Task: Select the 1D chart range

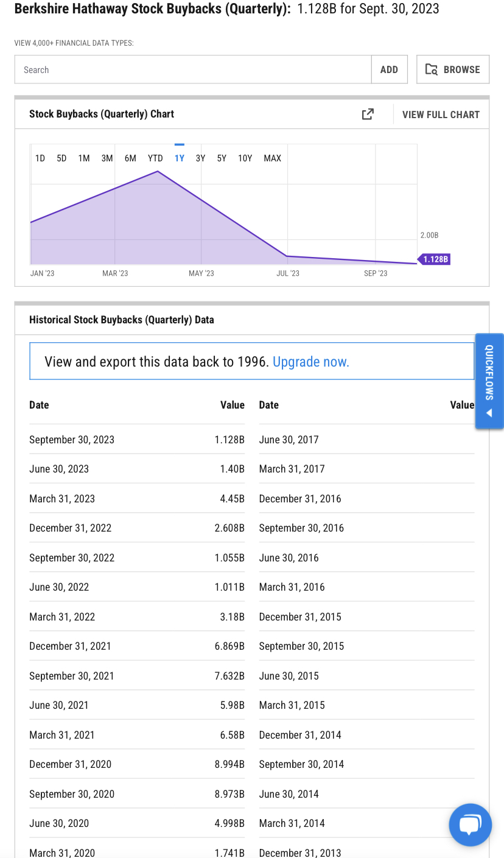Action: [40, 158]
